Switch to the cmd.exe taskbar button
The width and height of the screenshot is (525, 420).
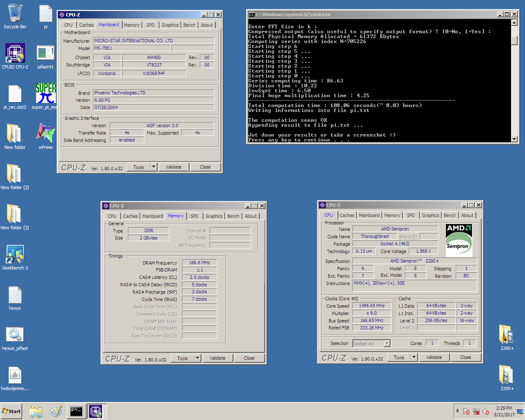(76, 411)
